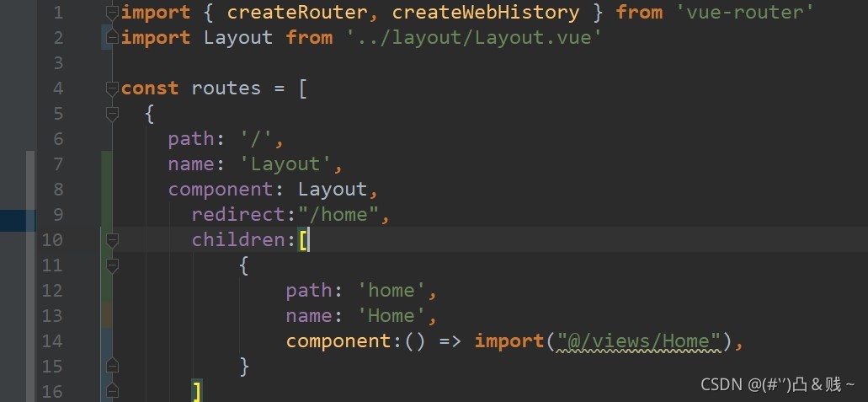Click line number 14 in the gutter

coord(52,341)
